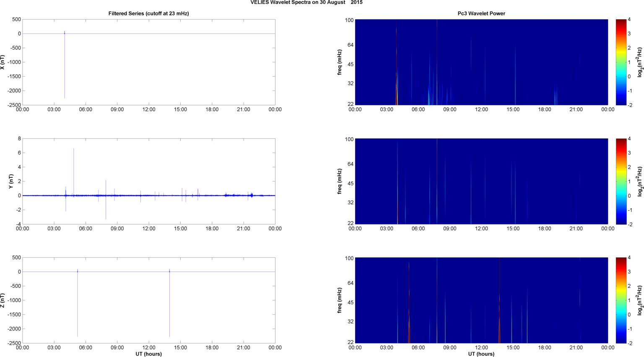Click the '-4' tick on the Y (nT) axis
The width and height of the screenshot is (644, 357).
pos(18,224)
